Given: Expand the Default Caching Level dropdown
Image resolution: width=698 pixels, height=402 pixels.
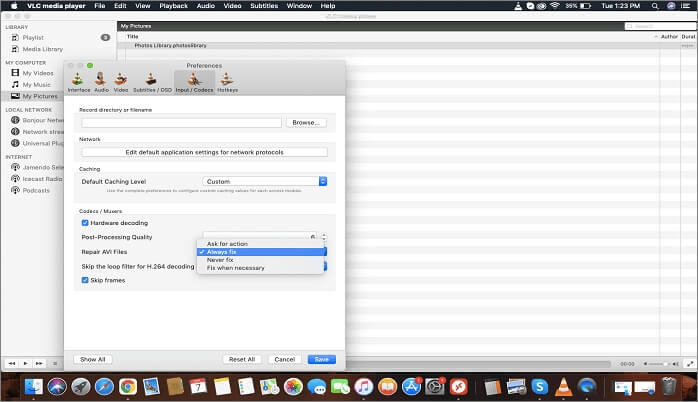Looking at the screenshot, I should click(x=265, y=181).
